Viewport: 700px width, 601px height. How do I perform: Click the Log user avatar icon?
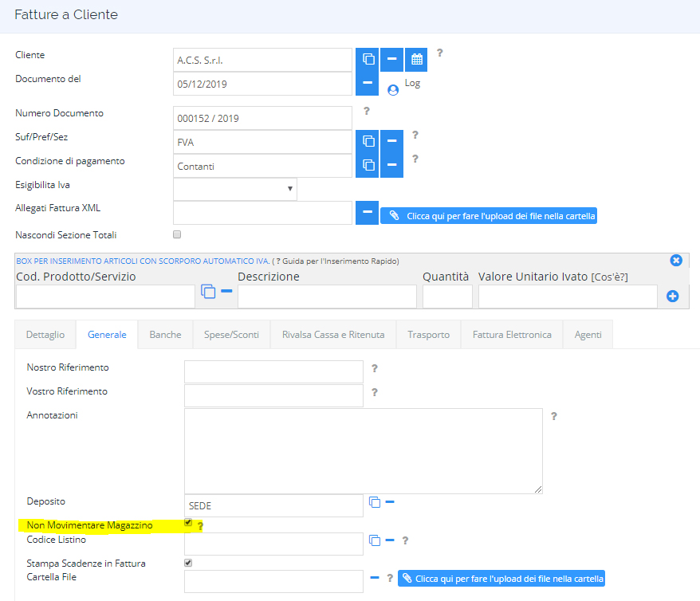393,90
